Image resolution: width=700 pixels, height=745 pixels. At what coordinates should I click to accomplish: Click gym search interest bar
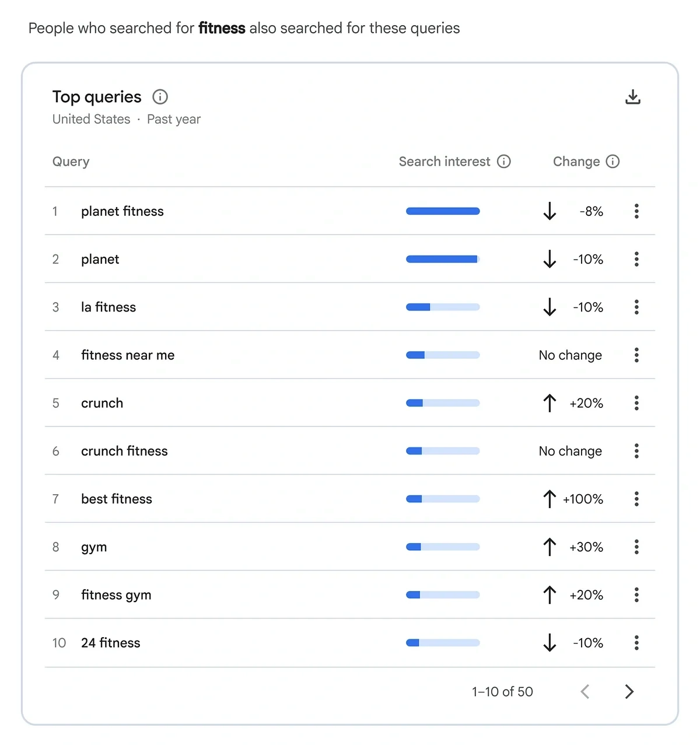443,547
